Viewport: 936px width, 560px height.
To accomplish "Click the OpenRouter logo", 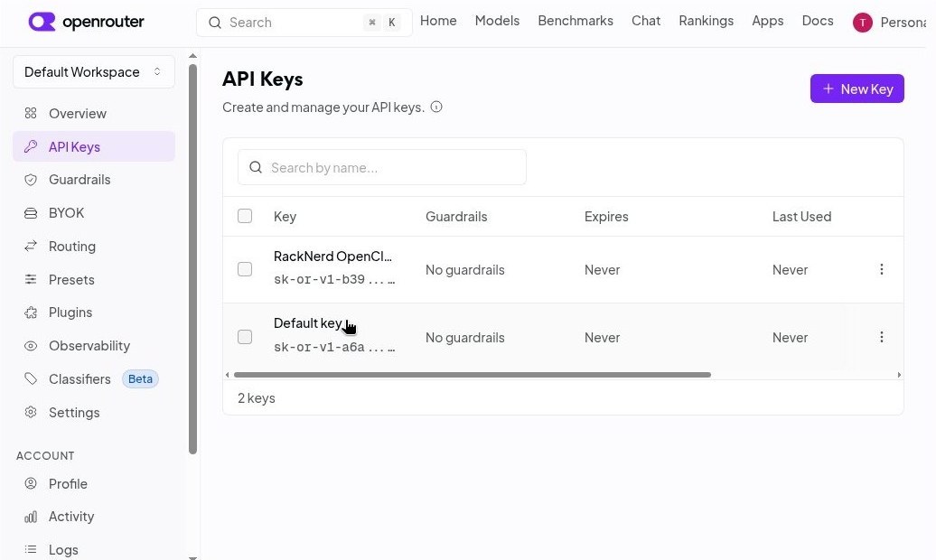I will pos(86,22).
